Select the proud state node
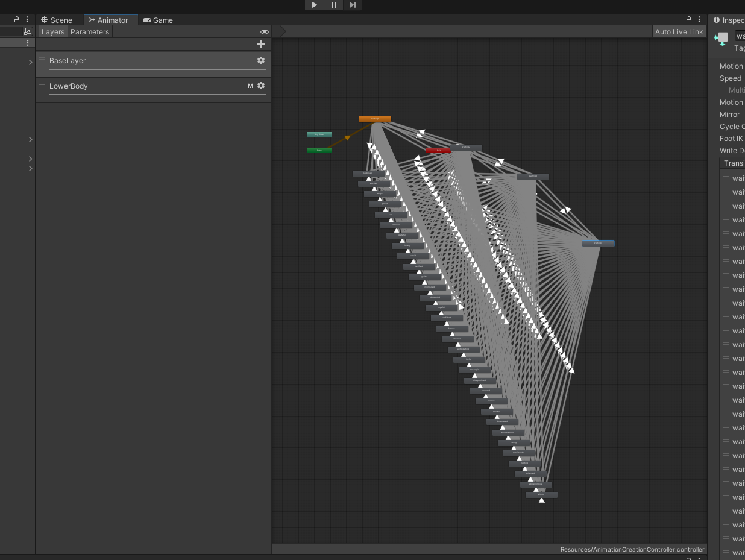This screenshot has width=745, height=560. [x=385, y=204]
